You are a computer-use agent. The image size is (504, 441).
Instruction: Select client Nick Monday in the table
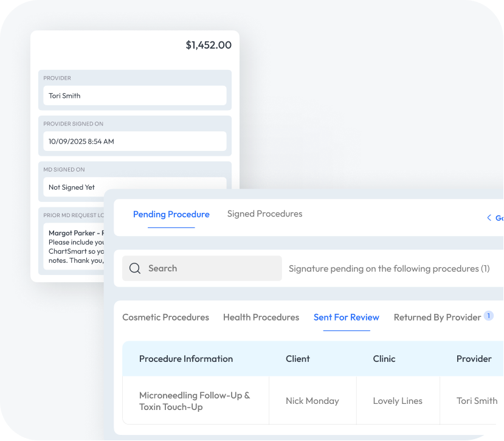[x=312, y=401]
